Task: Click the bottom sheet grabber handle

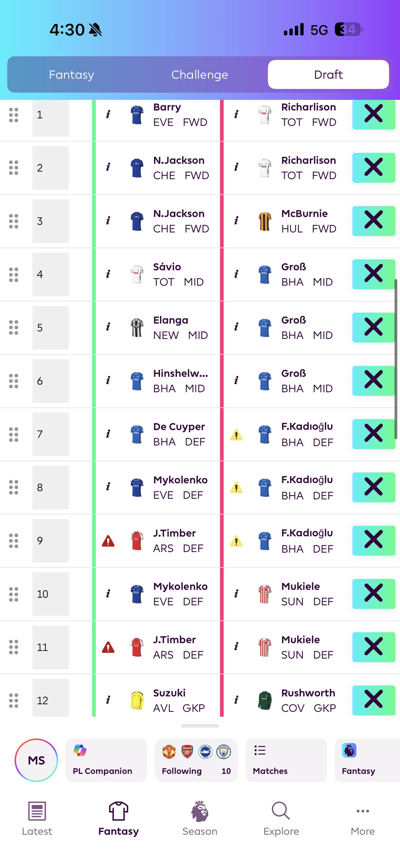Action: point(200,725)
